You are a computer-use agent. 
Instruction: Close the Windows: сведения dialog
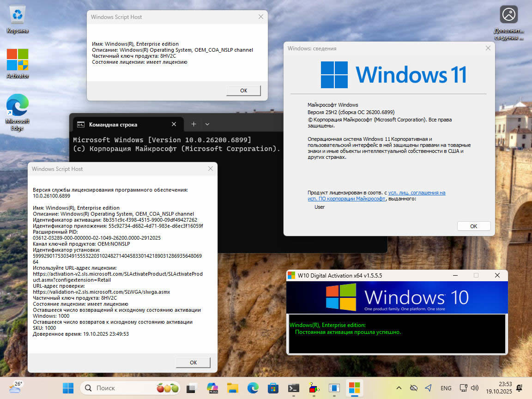(488, 48)
